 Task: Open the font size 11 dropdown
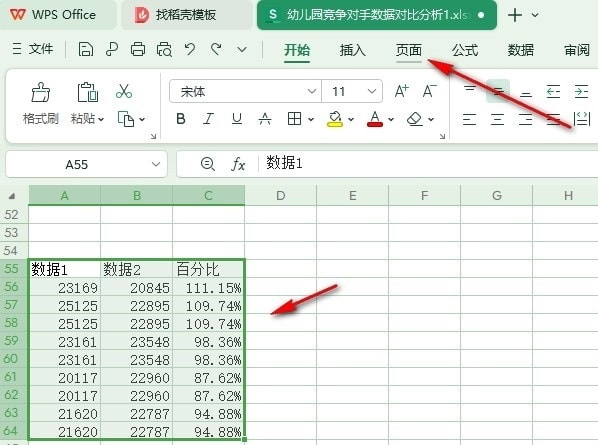pyautogui.click(x=372, y=92)
